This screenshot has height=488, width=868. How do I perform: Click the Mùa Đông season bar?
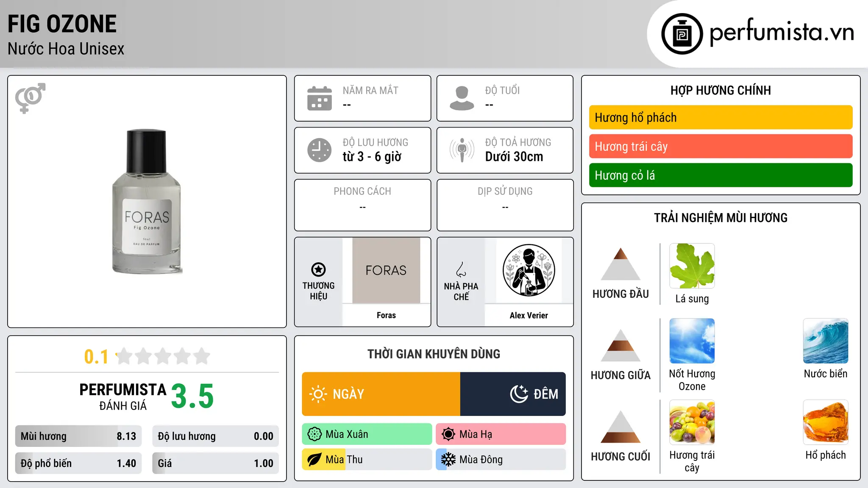click(501, 460)
